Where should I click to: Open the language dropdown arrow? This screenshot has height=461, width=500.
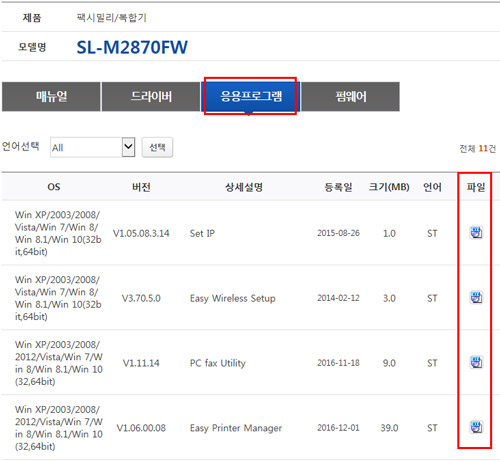tap(128, 147)
